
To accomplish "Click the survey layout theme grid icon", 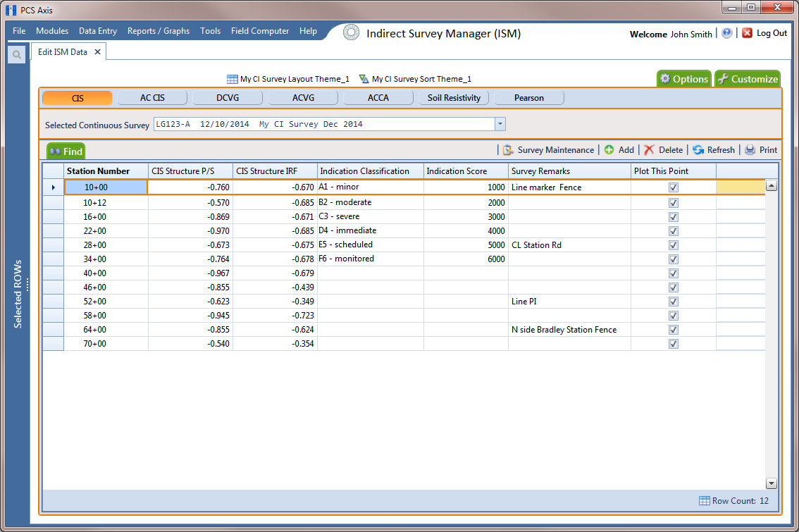I will (232, 79).
